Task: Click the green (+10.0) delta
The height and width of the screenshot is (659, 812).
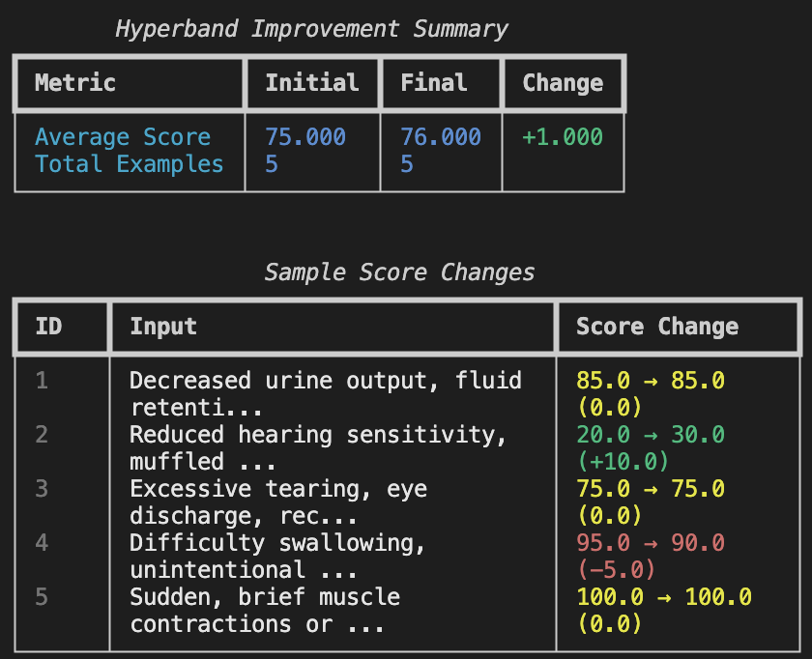Action: (623, 462)
